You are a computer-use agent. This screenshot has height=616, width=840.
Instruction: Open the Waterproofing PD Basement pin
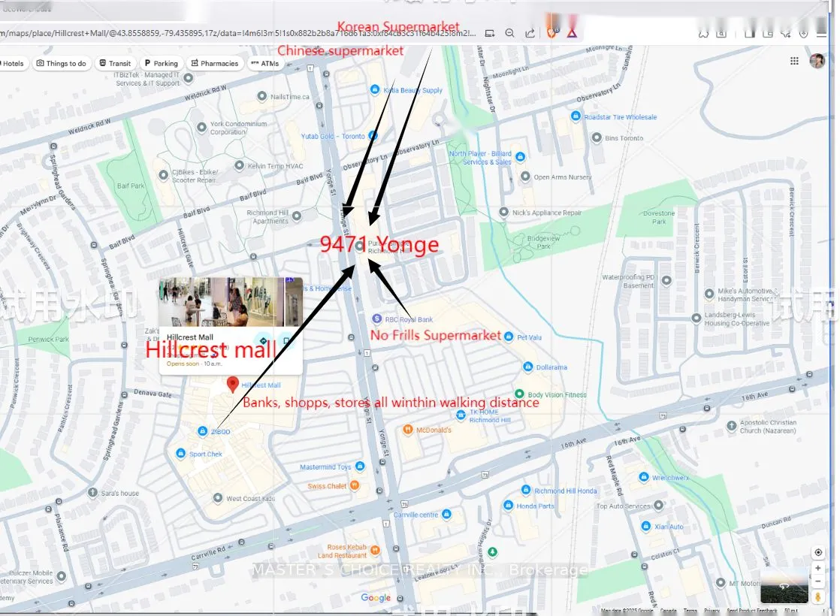point(666,280)
